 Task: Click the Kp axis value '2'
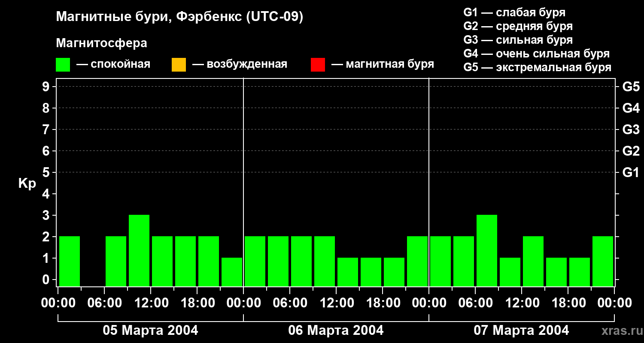coord(47,237)
